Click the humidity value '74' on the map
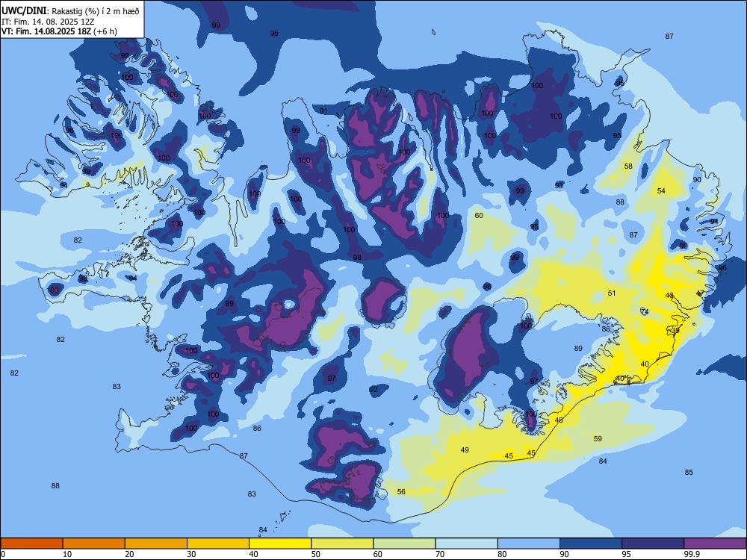This screenshot has height=560, width=747. pos(645,312)
